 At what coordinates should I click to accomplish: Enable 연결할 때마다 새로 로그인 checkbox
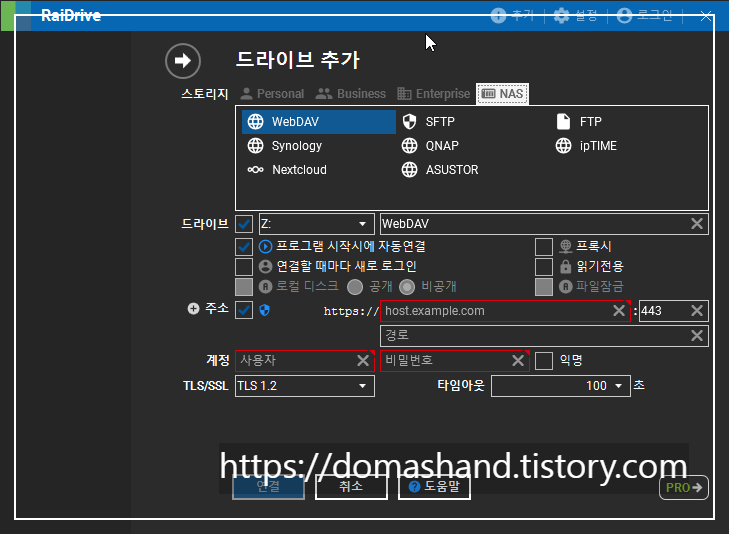[x=244, y=267]
